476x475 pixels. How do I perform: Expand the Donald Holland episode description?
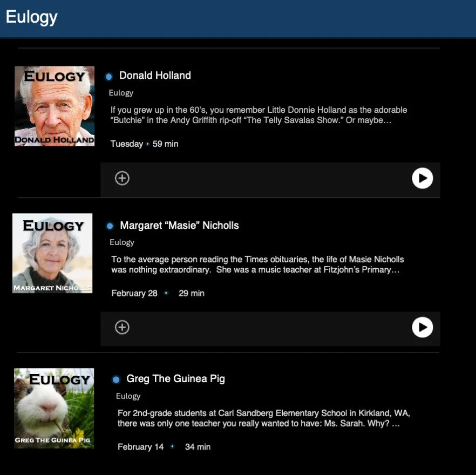pyautogui.click(x=259, y=115)
